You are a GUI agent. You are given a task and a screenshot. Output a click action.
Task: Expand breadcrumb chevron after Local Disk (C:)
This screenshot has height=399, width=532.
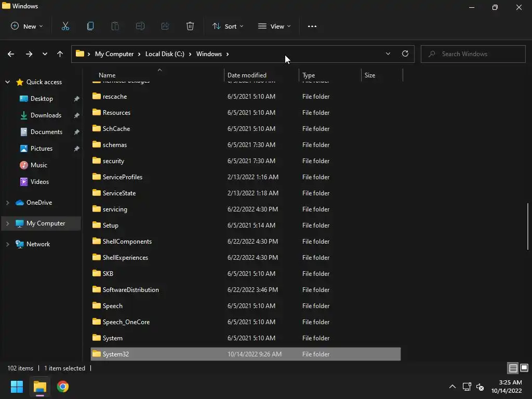click(x=190, y=54)
